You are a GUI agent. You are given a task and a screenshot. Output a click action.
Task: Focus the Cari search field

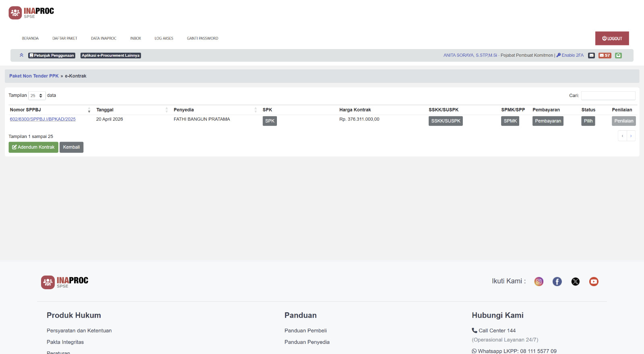(608, 96)
